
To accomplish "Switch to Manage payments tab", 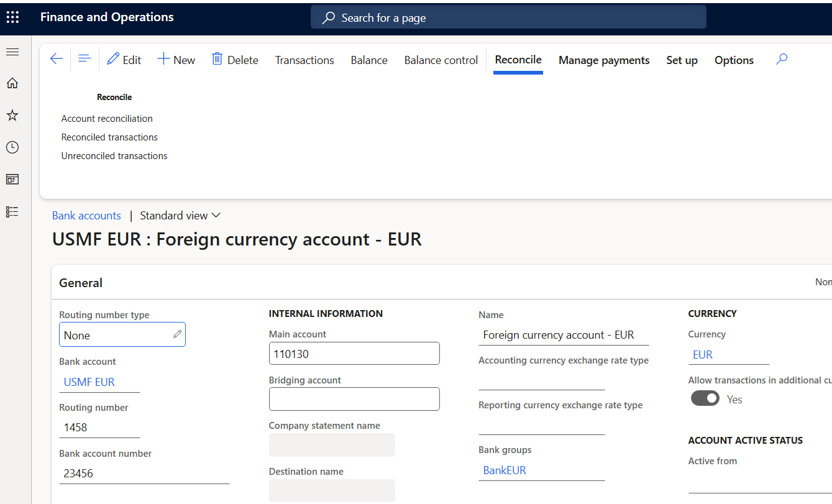I will (603, 60).
